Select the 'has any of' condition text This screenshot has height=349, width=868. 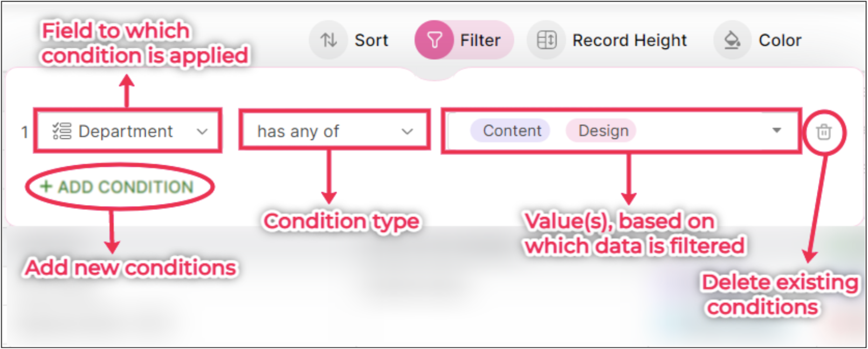298,131
